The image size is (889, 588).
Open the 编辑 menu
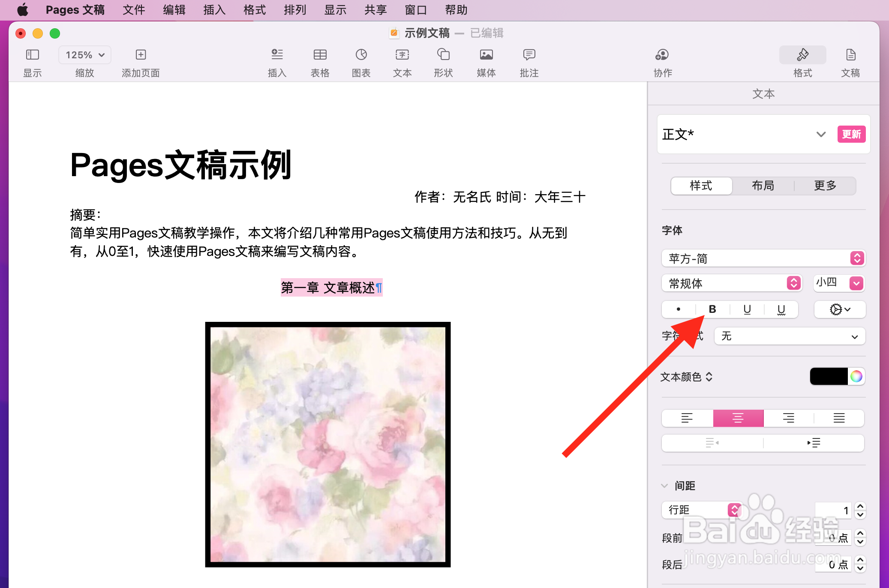point(174,9)
